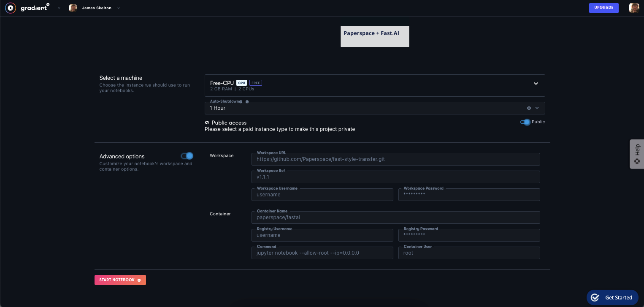Focus the Workspace Username field
The height and width of the screenshot is (307, 644).
click(322, 195)
